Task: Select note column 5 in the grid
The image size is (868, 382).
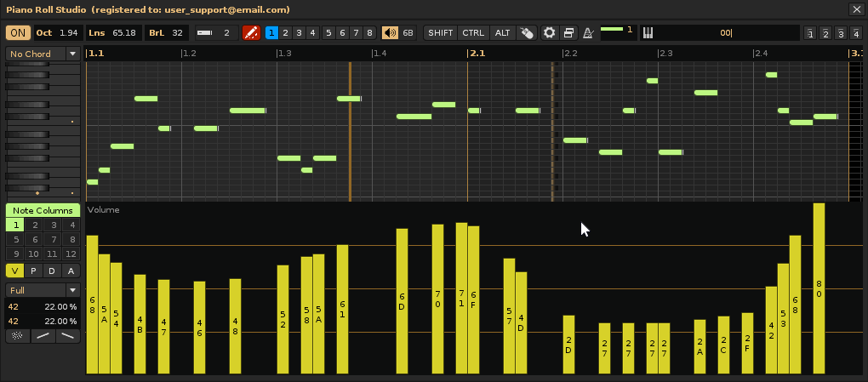Action: (x=15, y=240)
